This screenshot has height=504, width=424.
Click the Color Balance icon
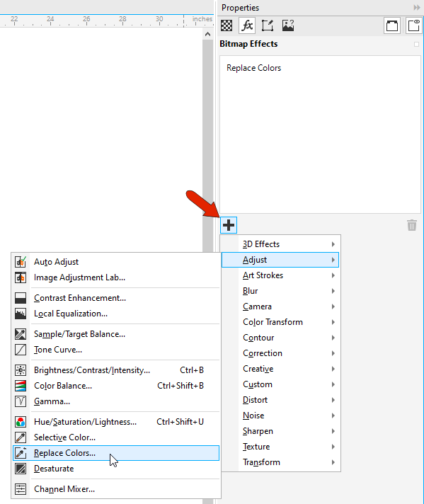(21, 386)
